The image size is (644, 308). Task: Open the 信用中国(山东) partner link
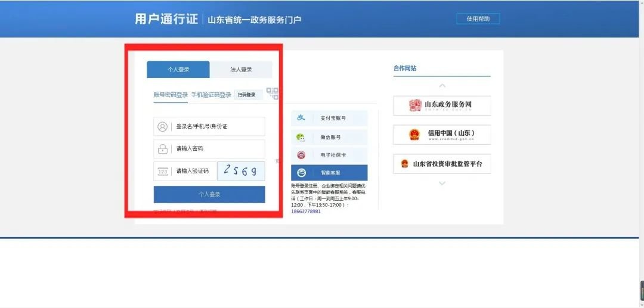tap(442, 135)
